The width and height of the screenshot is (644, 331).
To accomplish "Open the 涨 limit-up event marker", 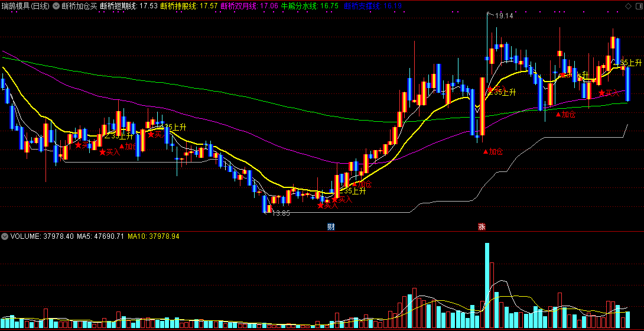I will pos(482,227).
